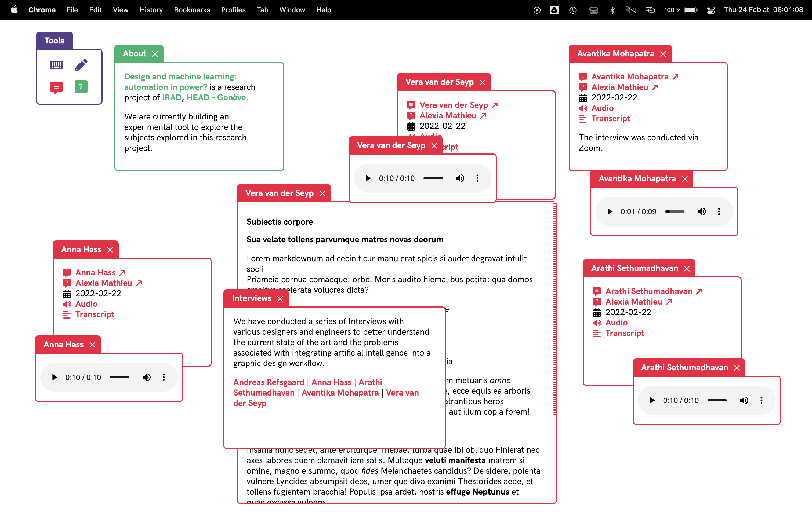Mute Vera van der Seyp audio player
The height and width of the screenshot is (527, 812).
click(460, 178)
